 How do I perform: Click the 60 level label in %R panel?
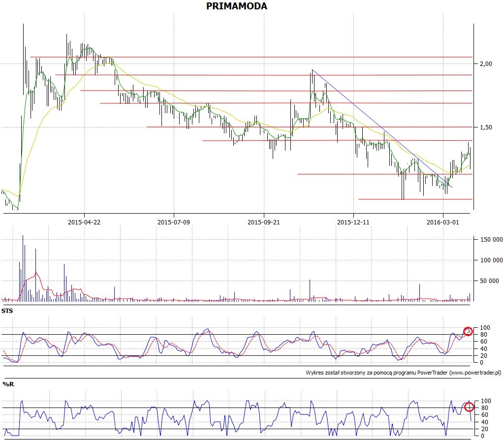(x=484, y=415)
